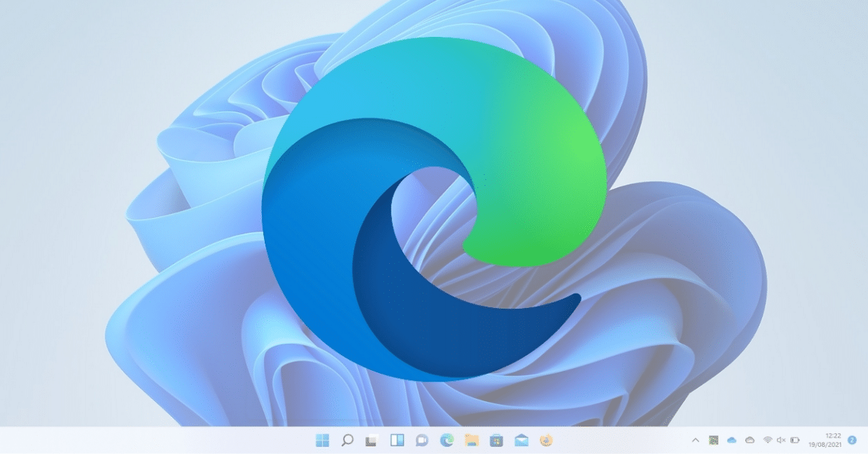Click the pixelated green tray icon

click(714, 440)
